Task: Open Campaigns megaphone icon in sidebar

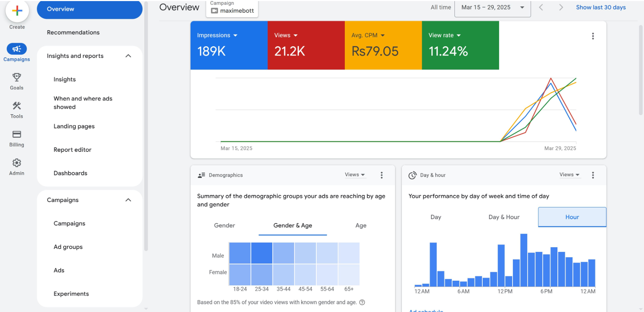Action: [17, 49]
